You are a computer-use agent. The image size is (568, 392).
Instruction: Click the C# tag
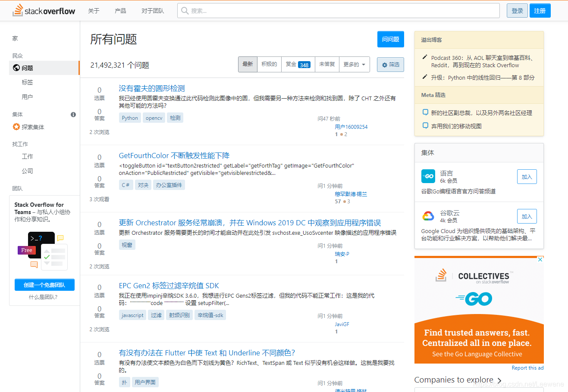(x=126, y=185)
